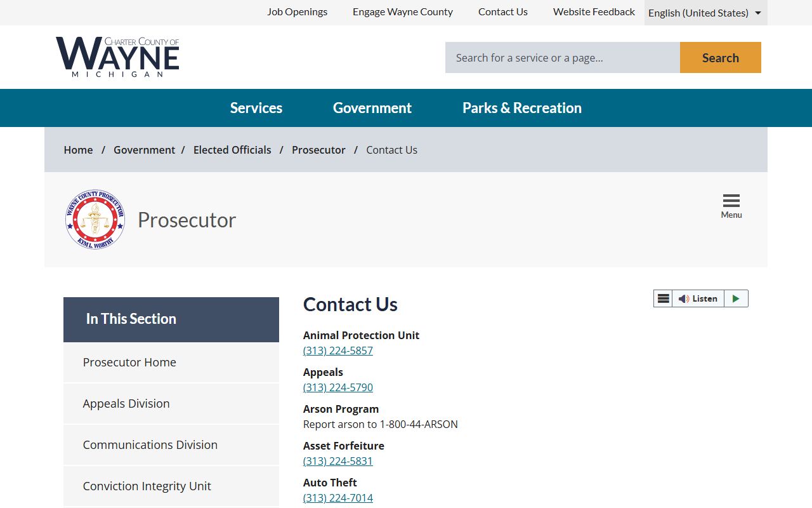
Task: Open the Job Openings link
Action: 297,11
